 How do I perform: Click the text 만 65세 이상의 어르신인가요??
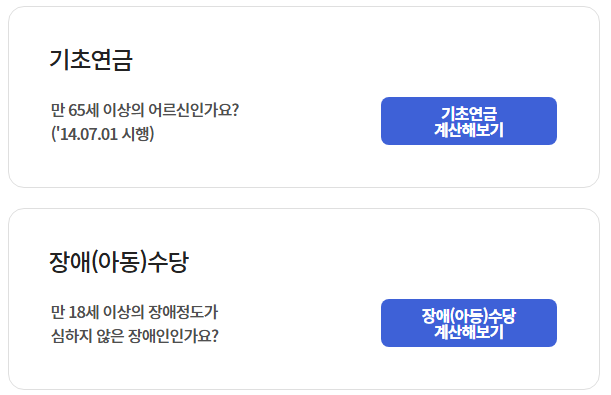(145, 110)
